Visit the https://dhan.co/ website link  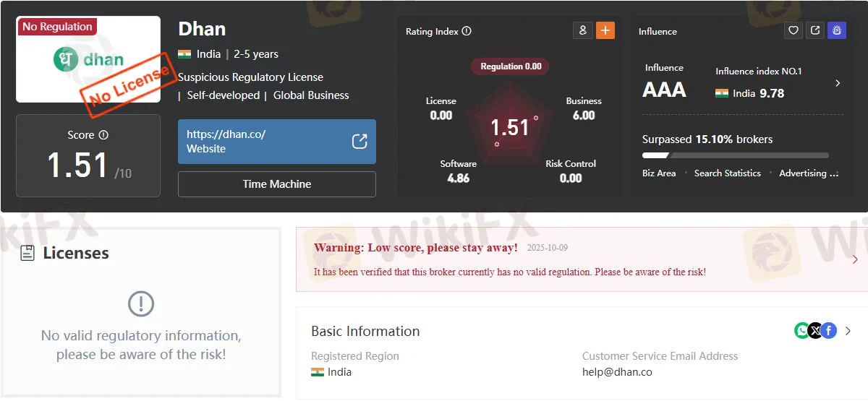point(277,142)
